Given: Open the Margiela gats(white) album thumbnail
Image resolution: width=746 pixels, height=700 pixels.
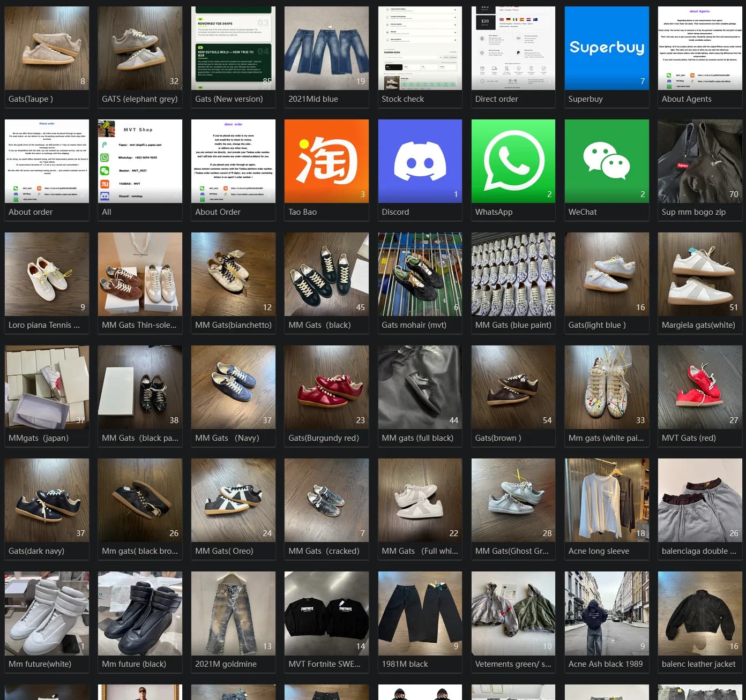Looking at the screenshot, I should pos(700,274).
